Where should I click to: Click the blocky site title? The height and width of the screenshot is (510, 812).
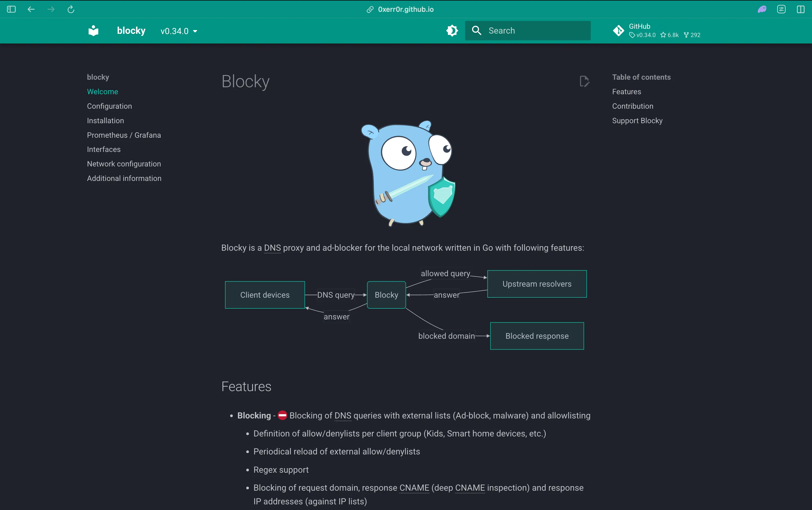coord(131,31)
